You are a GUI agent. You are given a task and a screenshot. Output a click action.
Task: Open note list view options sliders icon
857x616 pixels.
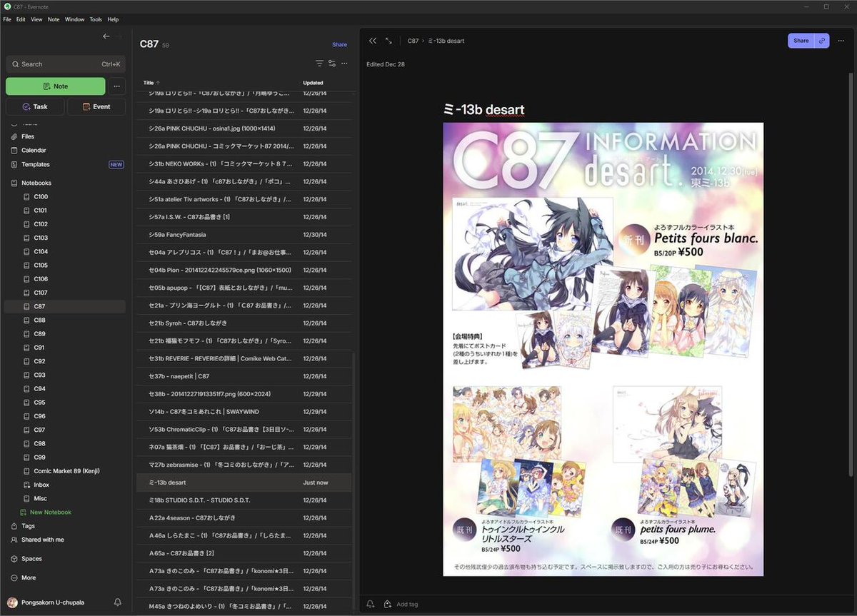(332, 64)
